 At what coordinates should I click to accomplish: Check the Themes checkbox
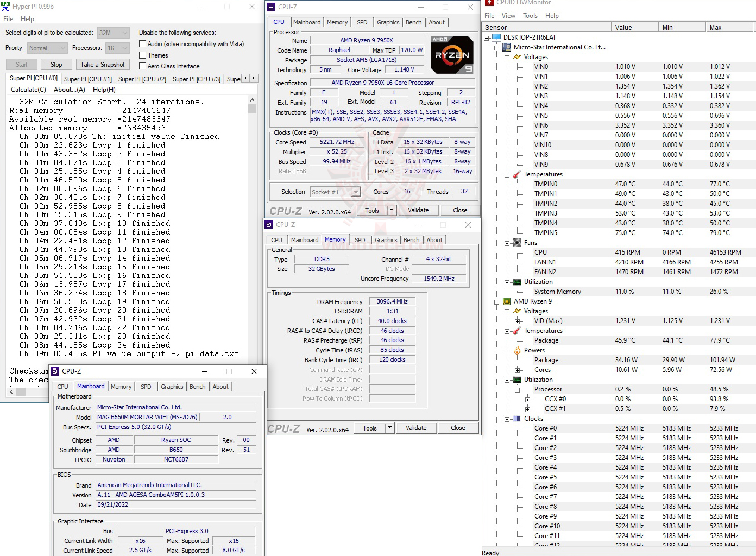(x=142, y=55)
